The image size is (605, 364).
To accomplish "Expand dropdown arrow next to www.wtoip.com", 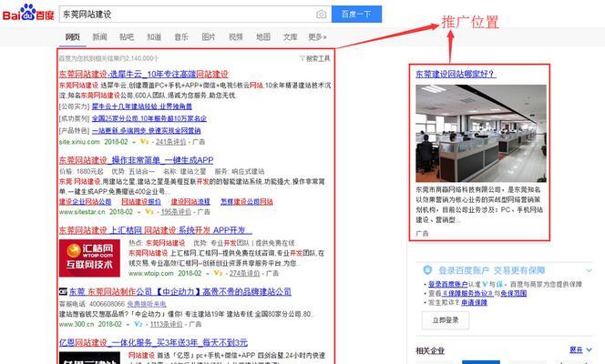I will 208,274.
